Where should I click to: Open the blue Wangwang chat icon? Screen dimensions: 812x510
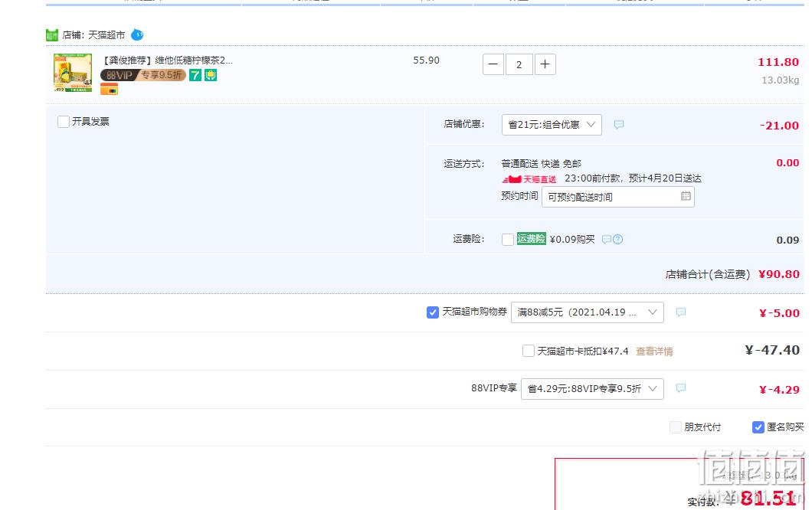[x=137, y=34]
